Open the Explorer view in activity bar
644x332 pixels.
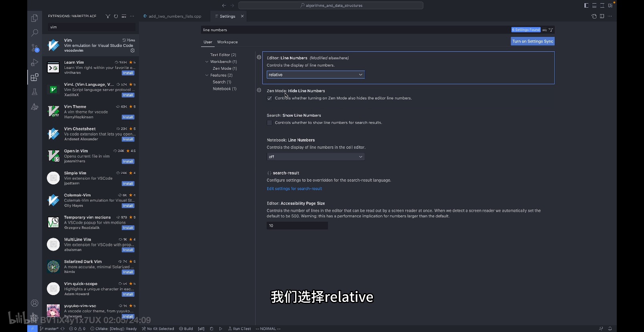click(34, 18)
